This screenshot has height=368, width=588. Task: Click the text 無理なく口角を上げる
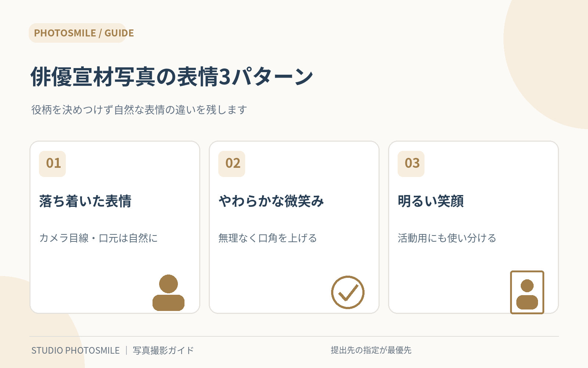268,238
